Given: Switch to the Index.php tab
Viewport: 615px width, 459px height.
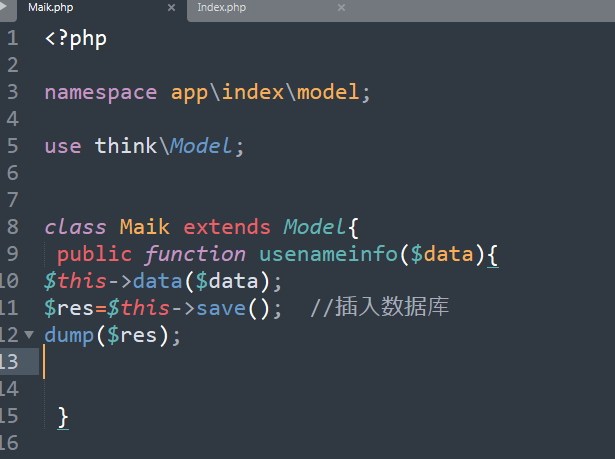Looking at the screenshot, I should [222, 7].
